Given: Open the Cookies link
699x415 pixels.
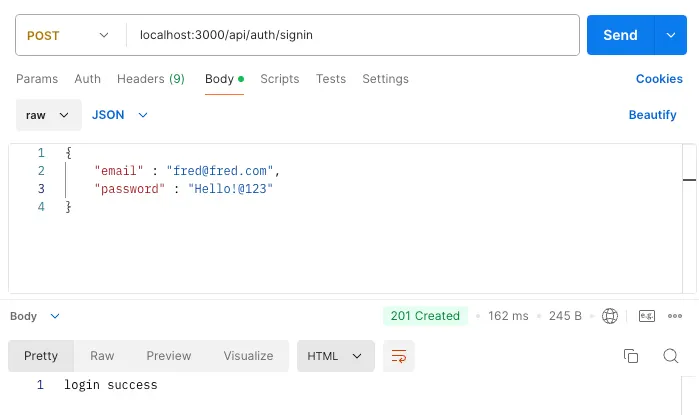Looking at the screenshot, I should click(659, 79).
